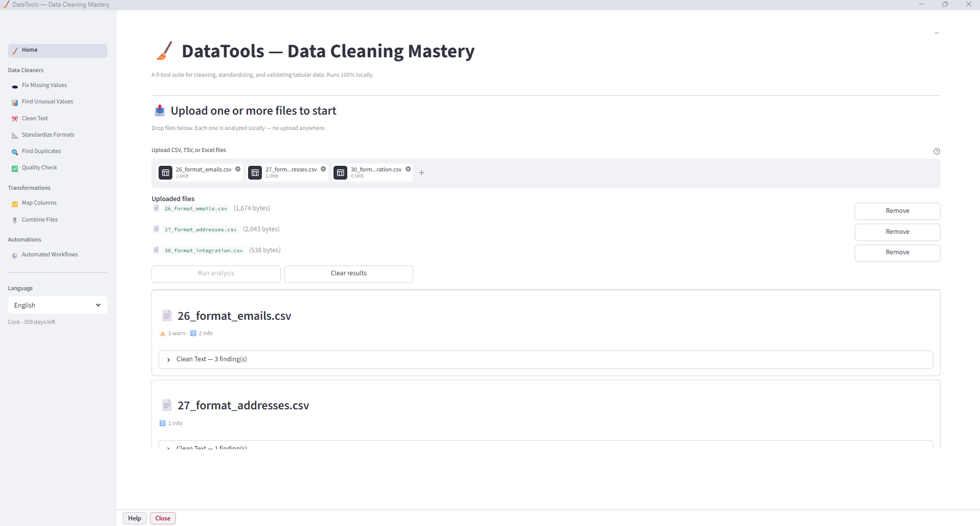
Task: Click the broom logo icon in title
Action: [x=164, y=51]
